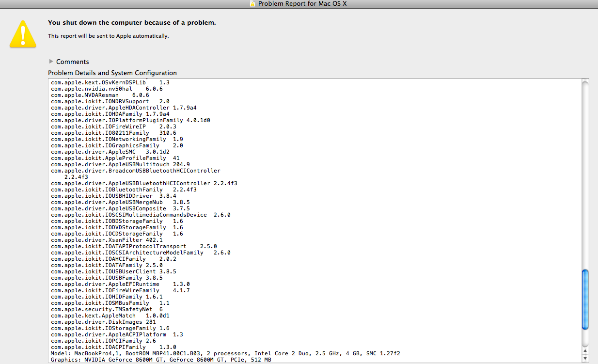Screen dimensions: 598x364
Task: Click the Comments label
Action: coord(73,62)
